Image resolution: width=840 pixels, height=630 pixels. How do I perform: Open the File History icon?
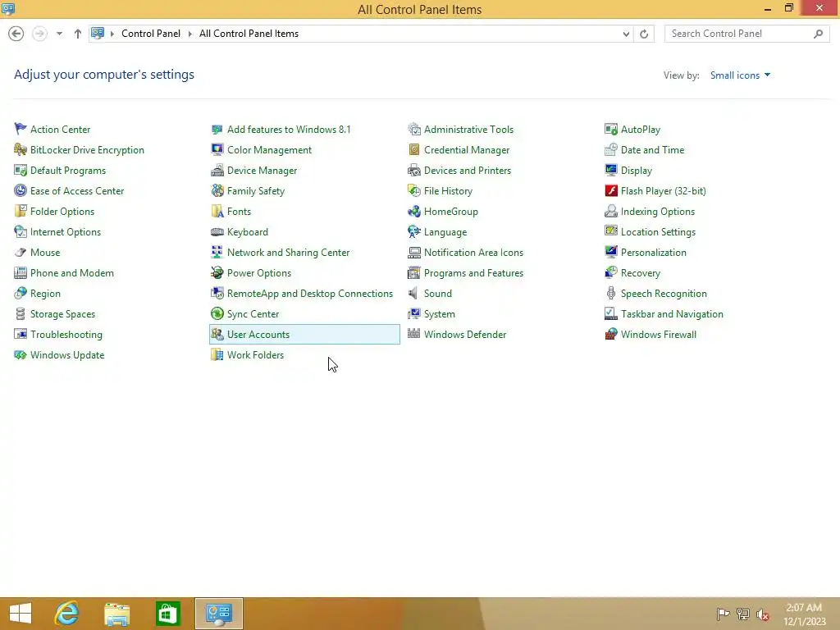pyautogui.click(x=414, y=190)
